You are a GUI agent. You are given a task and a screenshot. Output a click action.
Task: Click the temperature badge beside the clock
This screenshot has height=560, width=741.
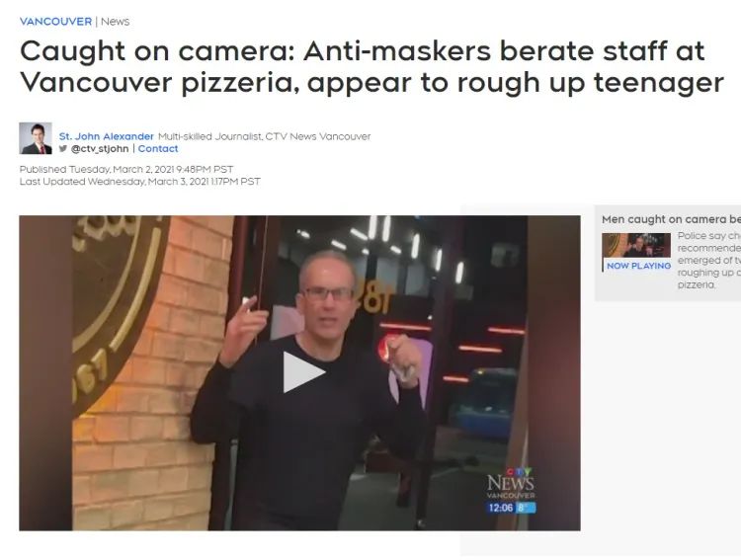click(526, 508)
